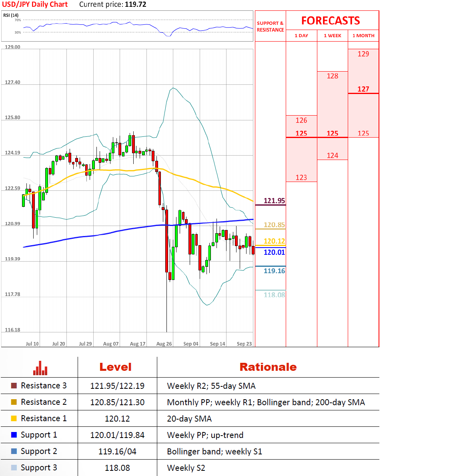
Task: Click the 120.85/121.30 level cell
Action: click(x=117, y=402)
